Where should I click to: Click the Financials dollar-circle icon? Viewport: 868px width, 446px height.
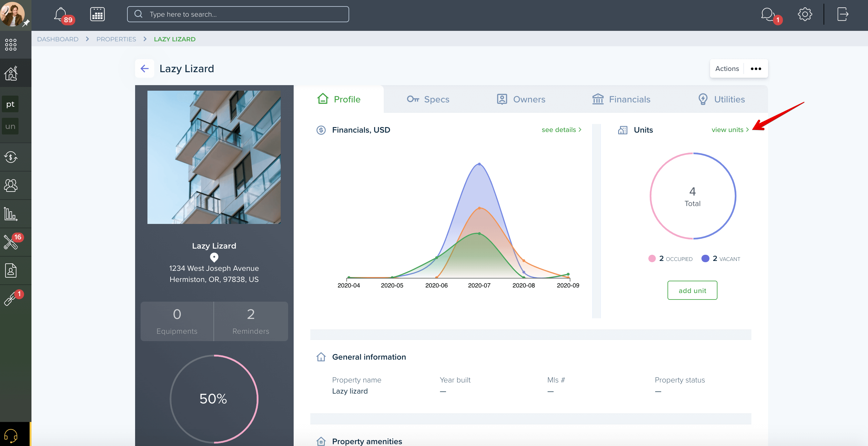tap(321, 130)
